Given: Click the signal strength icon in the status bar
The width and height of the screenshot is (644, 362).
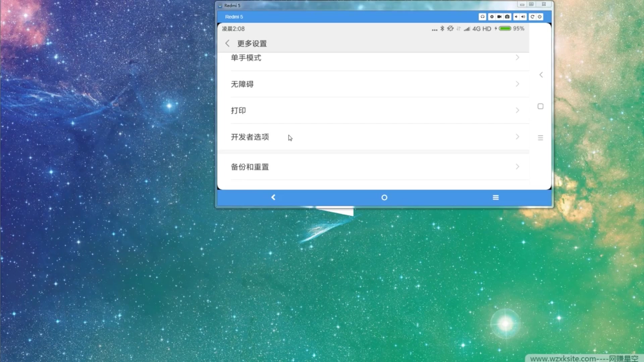Looking at the screenshot, I should (x=467, y=29).
